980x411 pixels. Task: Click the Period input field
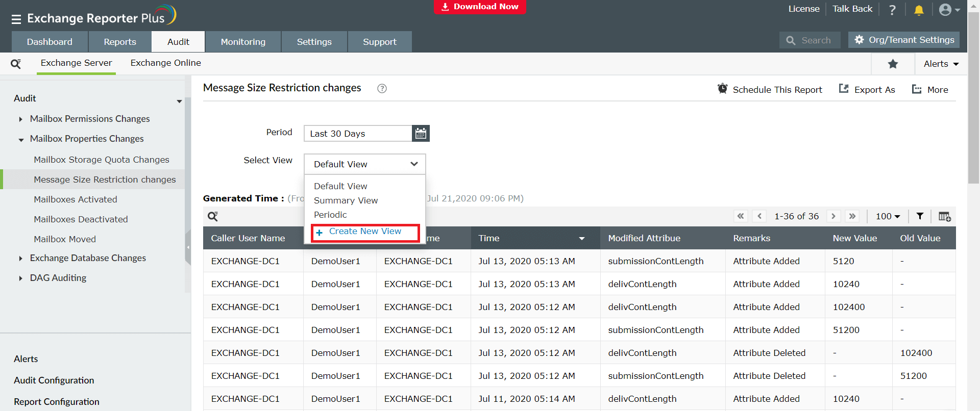coord(358,134)
